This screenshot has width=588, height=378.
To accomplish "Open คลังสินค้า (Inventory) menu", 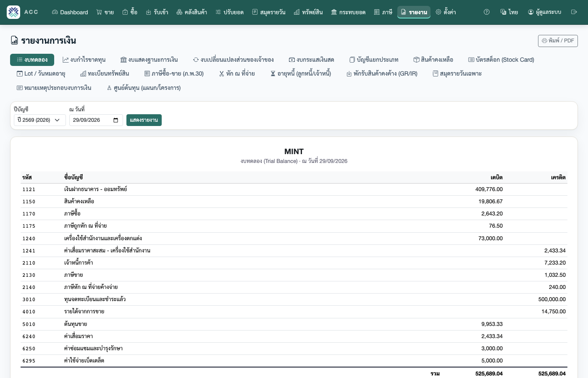I will [x=192, y=12].
